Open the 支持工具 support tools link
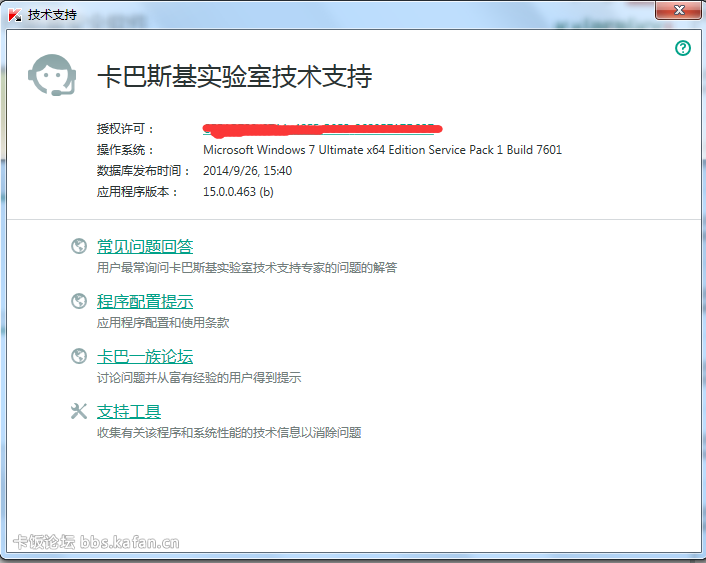The width and height of the screenshot is (706, 563). (x=129, y=412)
